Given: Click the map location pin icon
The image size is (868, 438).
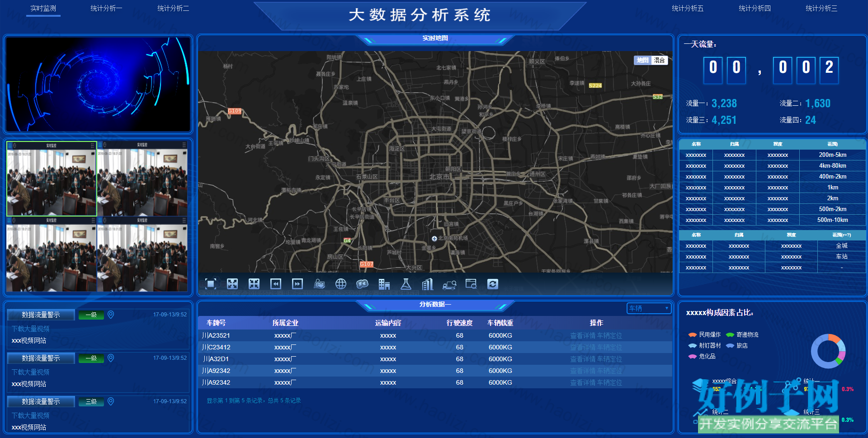Looking at the screenshot, I should (x=319, y=284).
